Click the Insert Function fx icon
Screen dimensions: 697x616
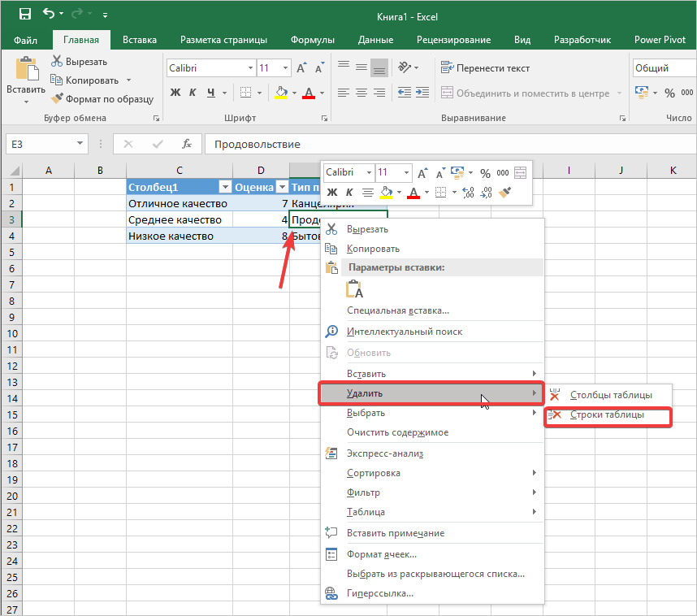[x=187, y=144]
